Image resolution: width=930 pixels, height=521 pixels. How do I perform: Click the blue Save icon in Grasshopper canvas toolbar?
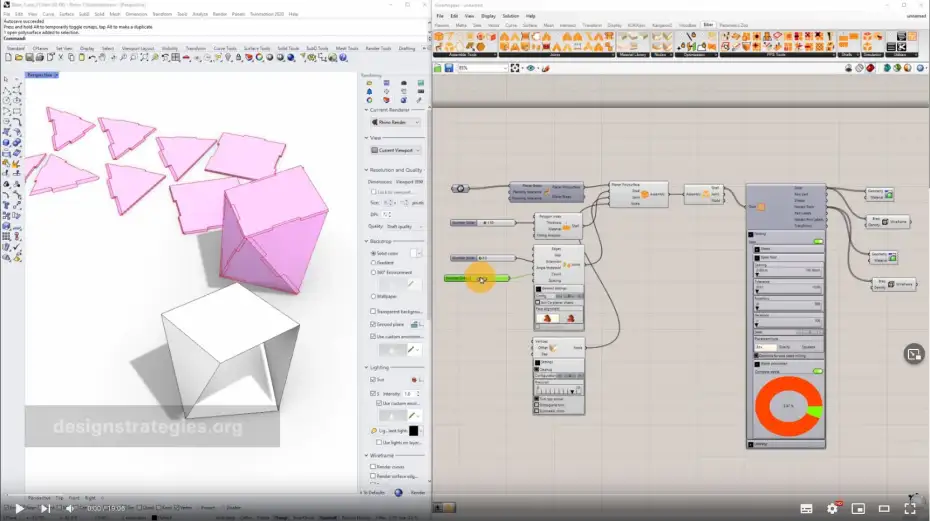click(449, 68)
